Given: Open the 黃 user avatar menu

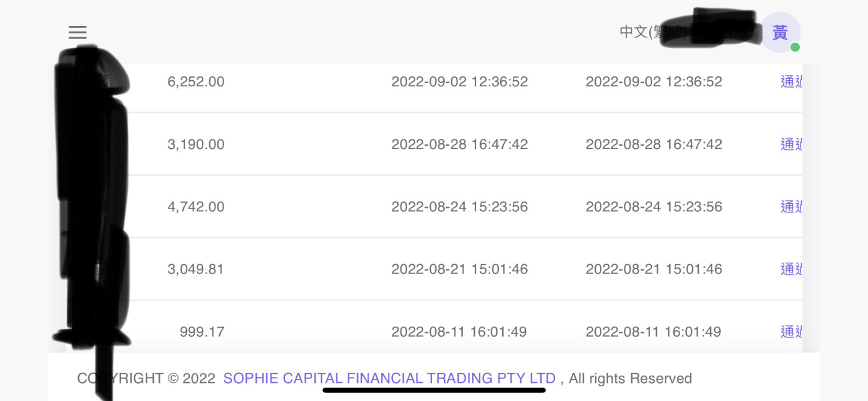Looking at the screenshot, I should [780, 32].
